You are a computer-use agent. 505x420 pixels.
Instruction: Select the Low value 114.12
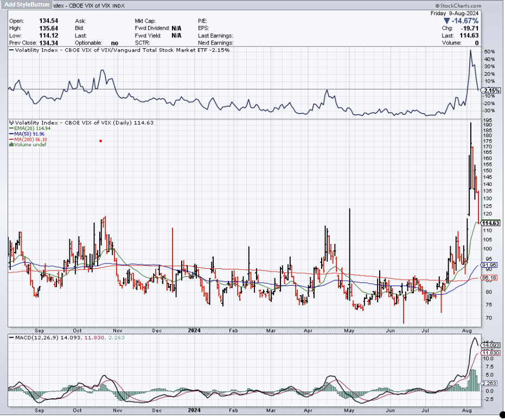click(49, 35)
